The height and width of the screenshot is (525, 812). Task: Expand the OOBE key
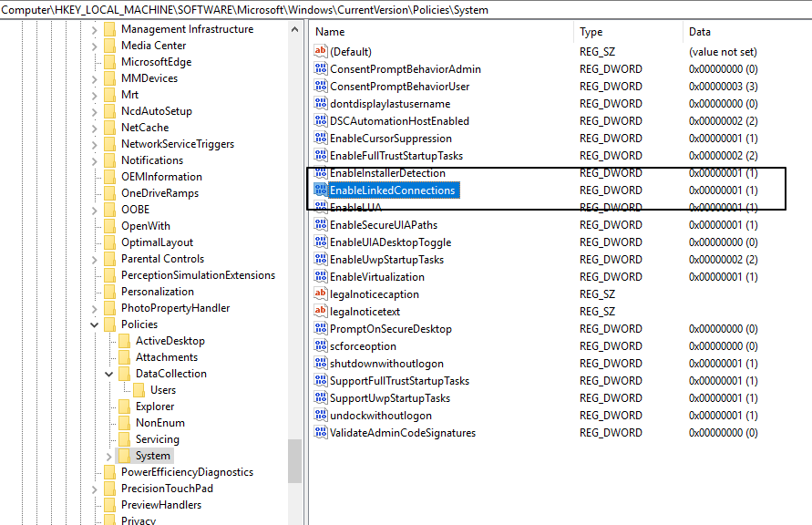point(94,209)
